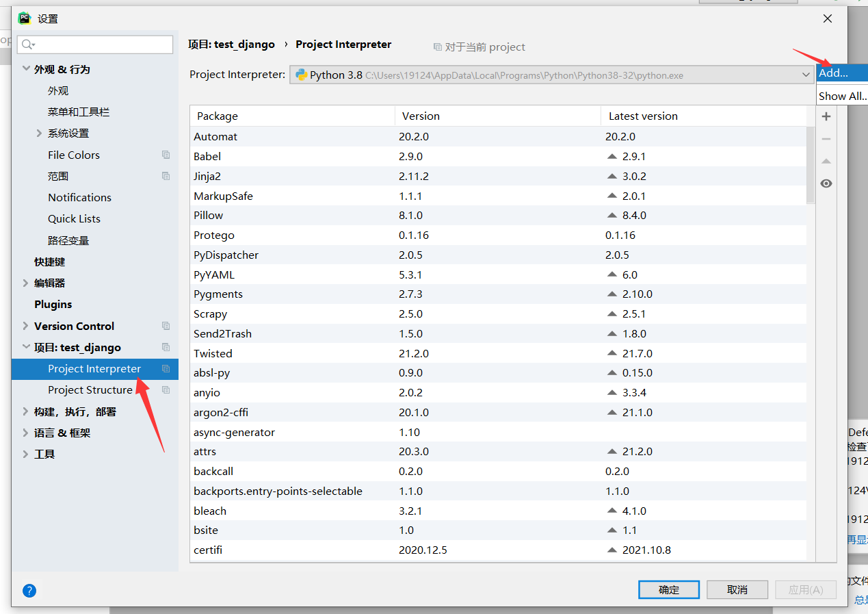Select 路径变量 settings item
Viewport: 868px width, 614px height.
68,240
